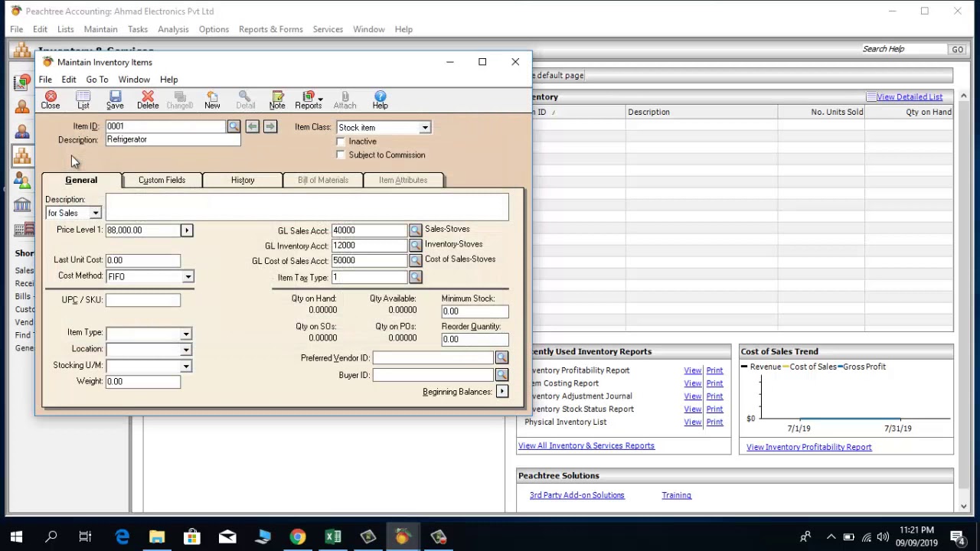
Task: Switch to the History tab
Action: click(243, 180)
